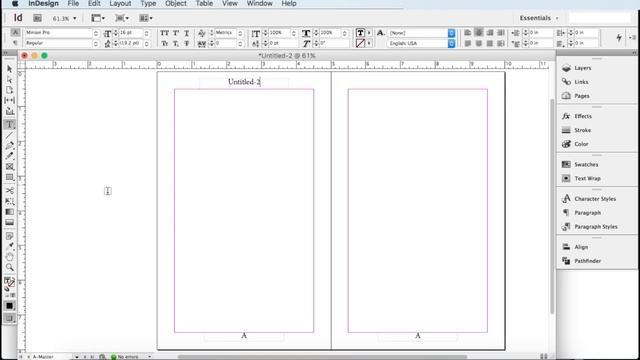Open the Quick Apply lightning button
The width and height of the screenshot is (640, 360).
tap(619, 38)
